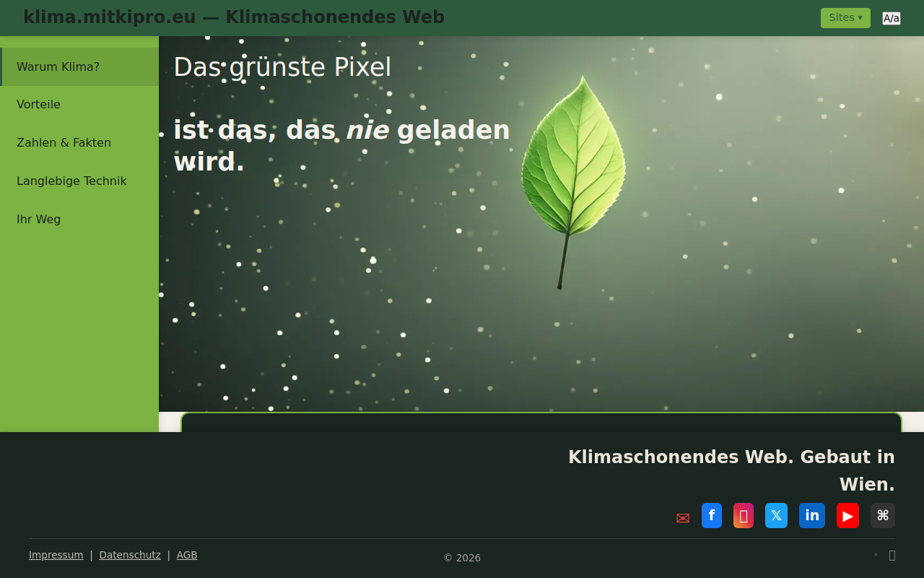Expand the Sites dropdown

pos(845,18)
